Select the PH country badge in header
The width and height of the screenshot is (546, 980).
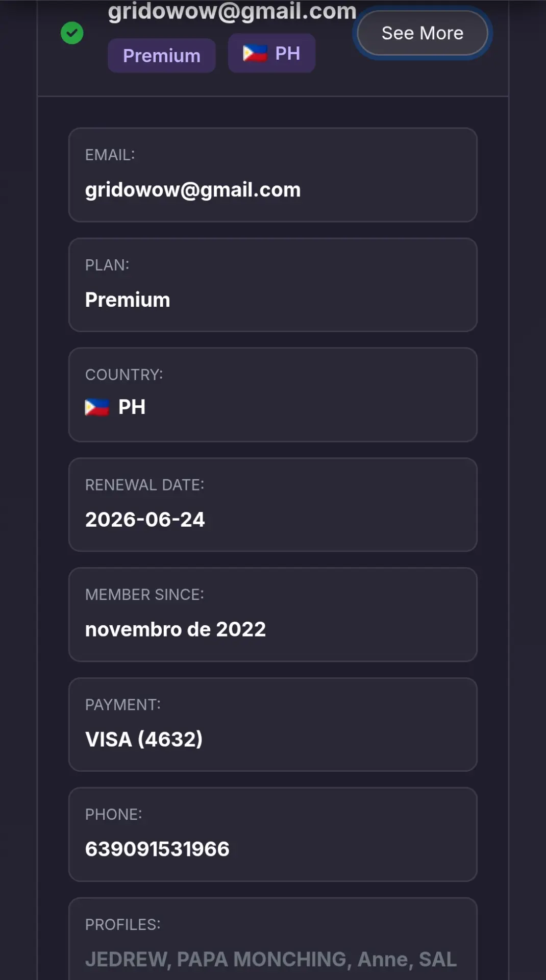pyautogui.click(x=271, y=53)
